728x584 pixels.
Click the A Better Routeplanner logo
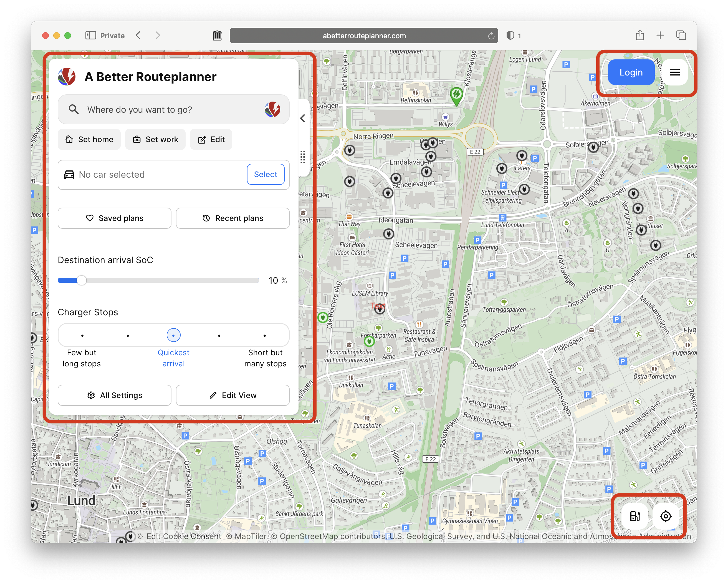tap(67, 77)
